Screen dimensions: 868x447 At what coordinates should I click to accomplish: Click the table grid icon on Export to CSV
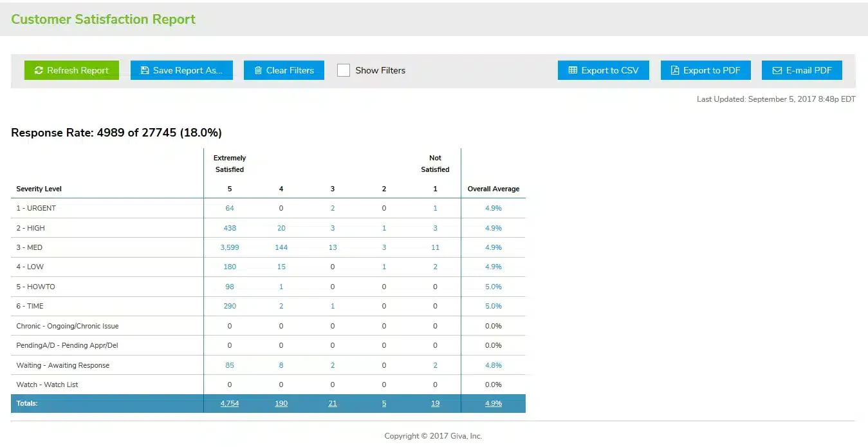click(573, 70)
